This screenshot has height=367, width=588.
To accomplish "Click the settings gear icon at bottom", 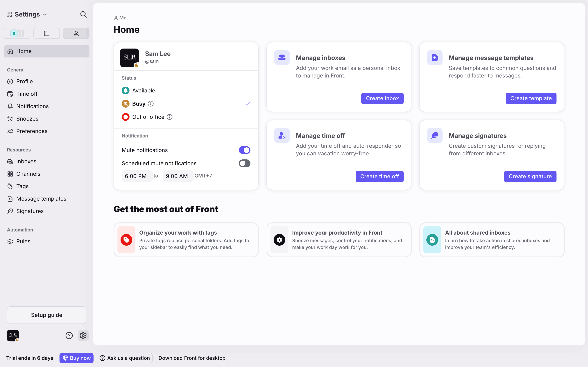I will click(x=83, y=336).
